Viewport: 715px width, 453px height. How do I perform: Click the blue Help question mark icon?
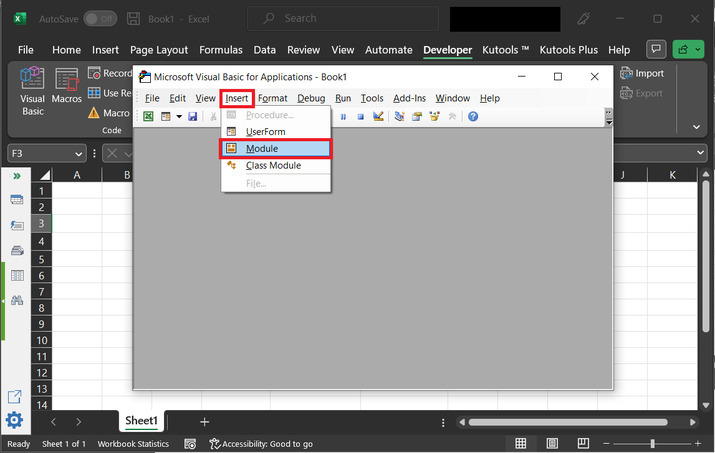tap(473, 116)
